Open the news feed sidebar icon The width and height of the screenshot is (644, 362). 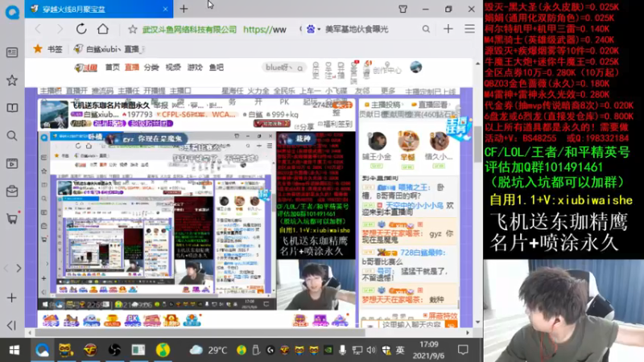12,52
